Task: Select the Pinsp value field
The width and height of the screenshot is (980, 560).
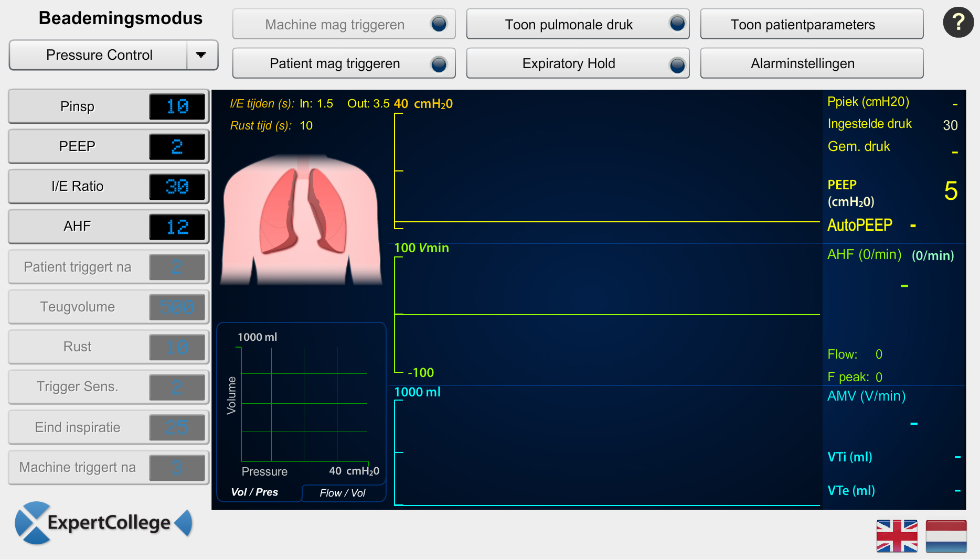Action: coord(177,106)
